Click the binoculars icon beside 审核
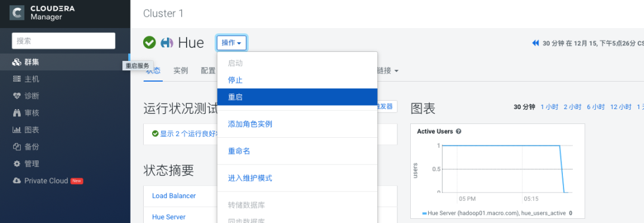The width and height of the screenshot is (644, 223). [17, 113]
